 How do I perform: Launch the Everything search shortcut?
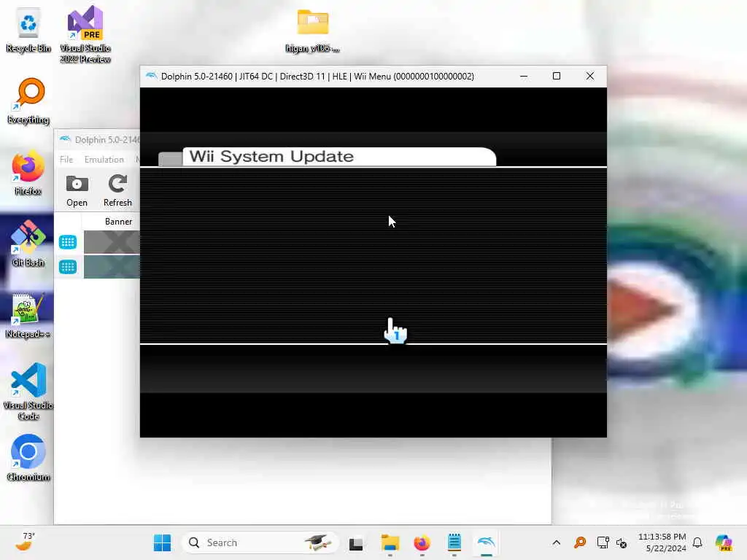(x=28, y=101)
